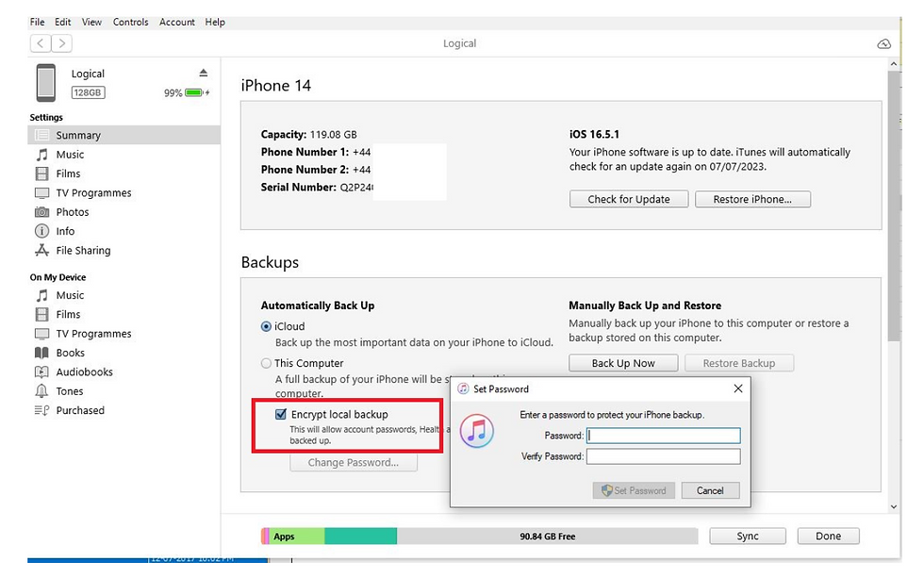This screenshot has width=924, height=578.
Task: Open the Edit menu
Action: click(x=62, y=22)
